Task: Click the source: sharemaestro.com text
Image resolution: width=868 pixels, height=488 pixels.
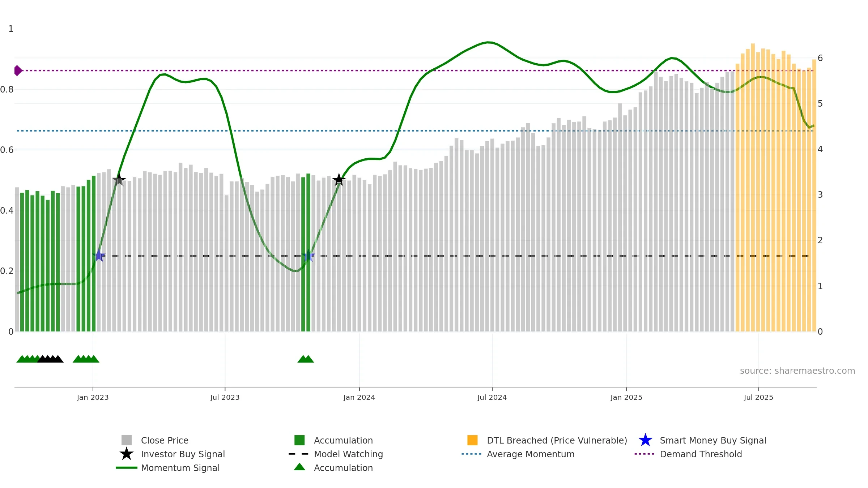Action: pyautogui.click(x=797, y=371)
